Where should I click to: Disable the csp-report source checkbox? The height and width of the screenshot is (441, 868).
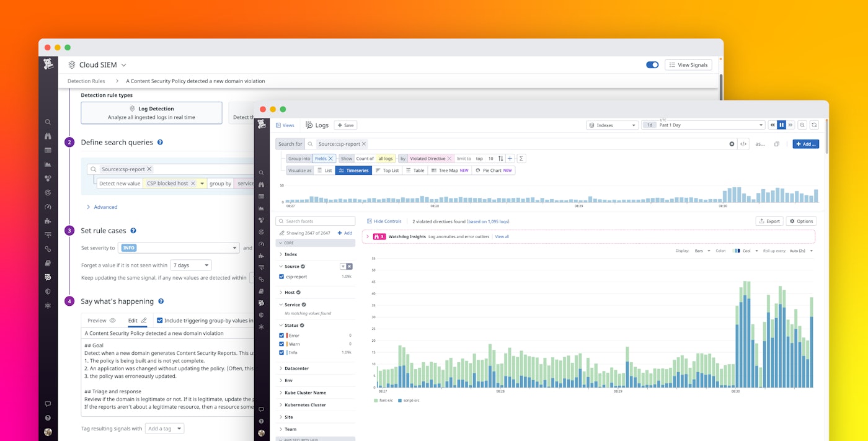(281, 277)
